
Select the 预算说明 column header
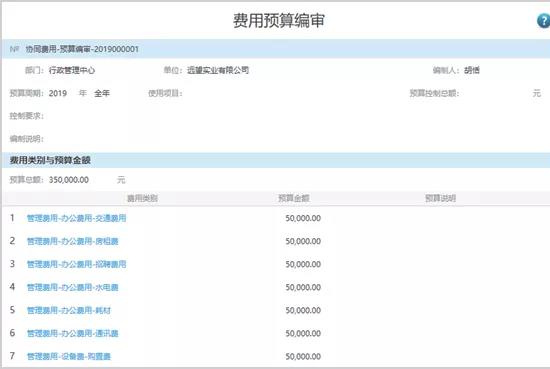pyautogui.click(x=440, y=199)
